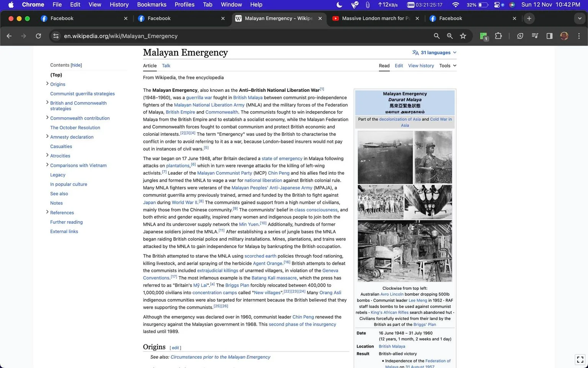Viewport: 588px width, 368px height.
Task: Open the Chrome profile avatar
Action: [564, 36]
